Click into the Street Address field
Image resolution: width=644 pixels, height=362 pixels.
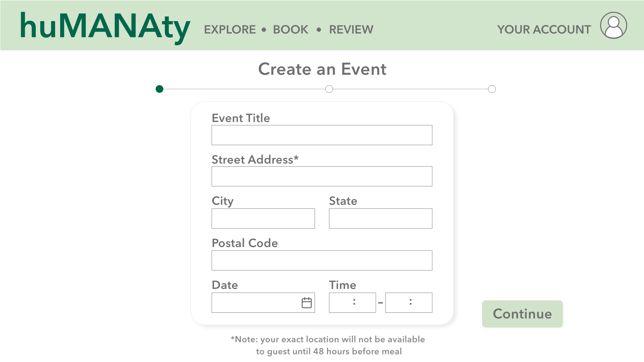point(322,176)
